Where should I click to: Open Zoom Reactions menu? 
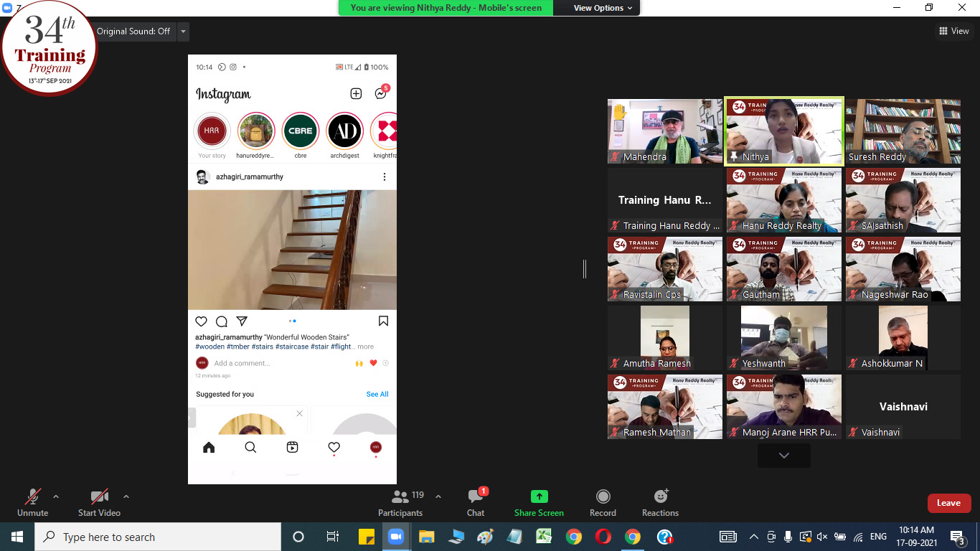pos(660,502)
